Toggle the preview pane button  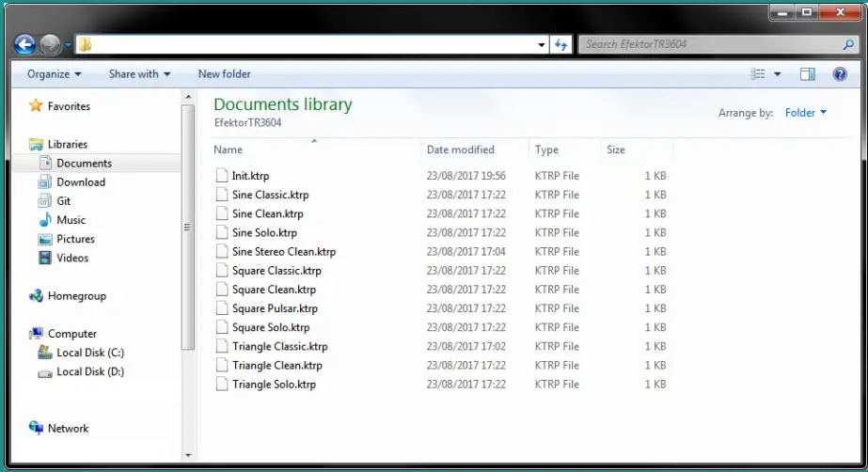(808, 74)
